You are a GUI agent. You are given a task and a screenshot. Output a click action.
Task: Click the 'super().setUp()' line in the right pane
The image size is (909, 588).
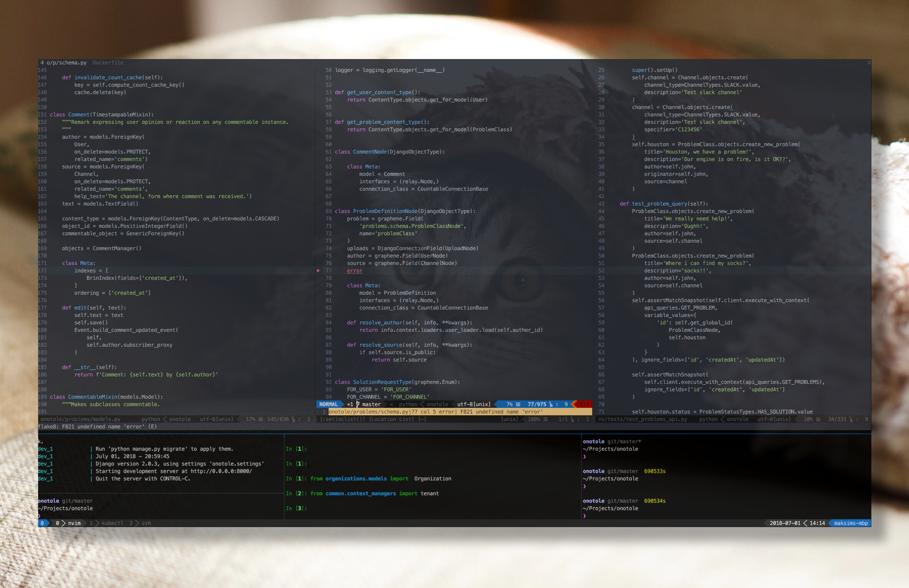click(655, 70)
